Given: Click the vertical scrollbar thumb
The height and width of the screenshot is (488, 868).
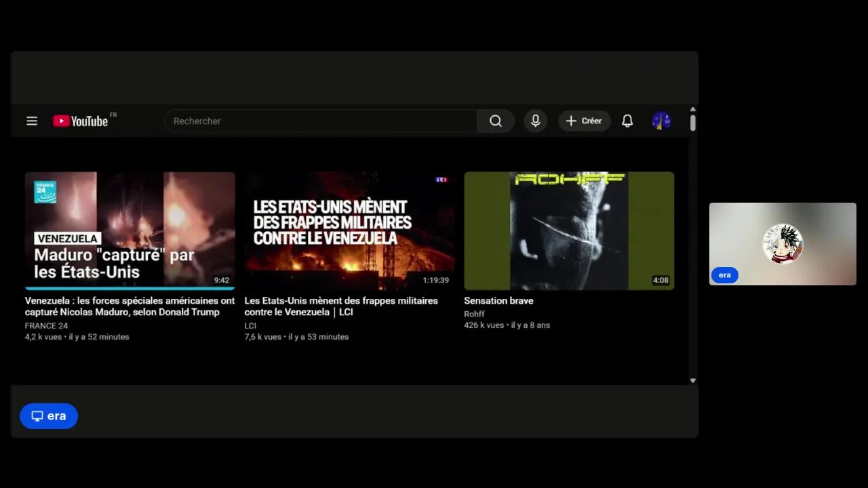Looking at the screenshot, I should (693, 123).
